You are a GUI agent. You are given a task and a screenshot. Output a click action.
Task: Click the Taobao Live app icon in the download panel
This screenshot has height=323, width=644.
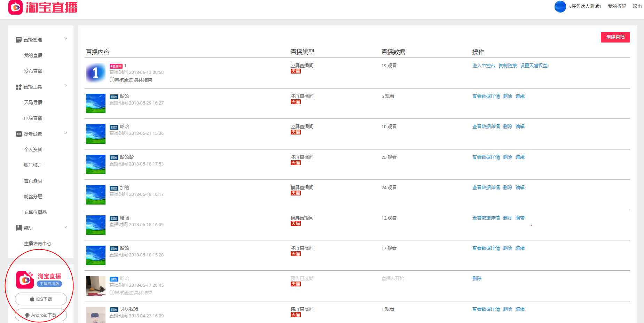[x=25, y=280]
